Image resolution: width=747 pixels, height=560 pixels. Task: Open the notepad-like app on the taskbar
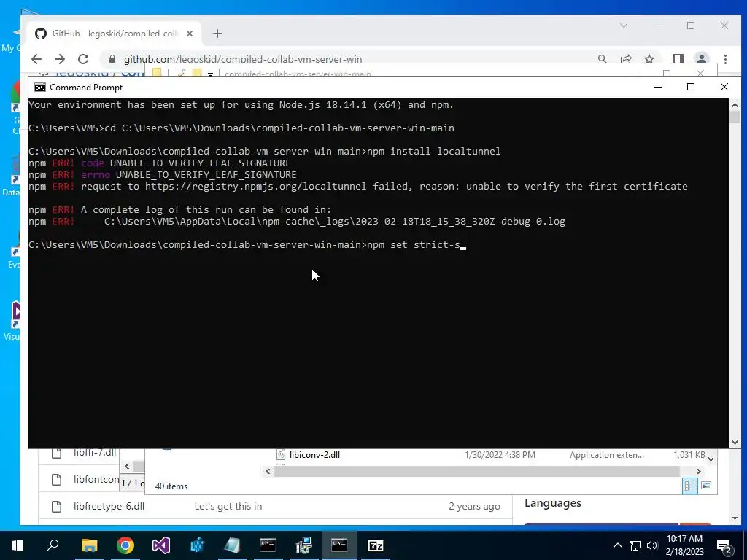point(232,545)
